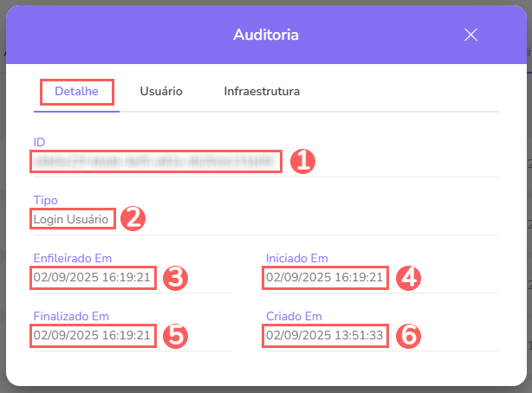Select the Infraestrutura tab
The width and height of the screenshot is (532, 393).
(262, 91)
